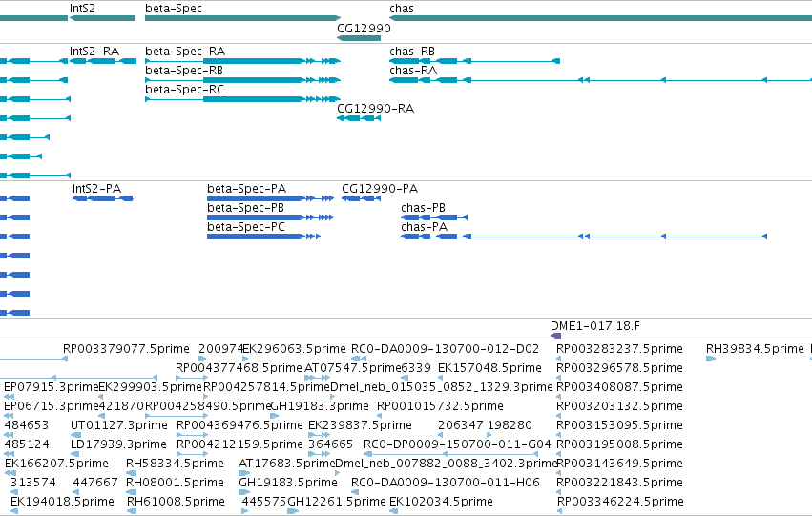Select the CG12990 gene bar

(x=359, y=38)
